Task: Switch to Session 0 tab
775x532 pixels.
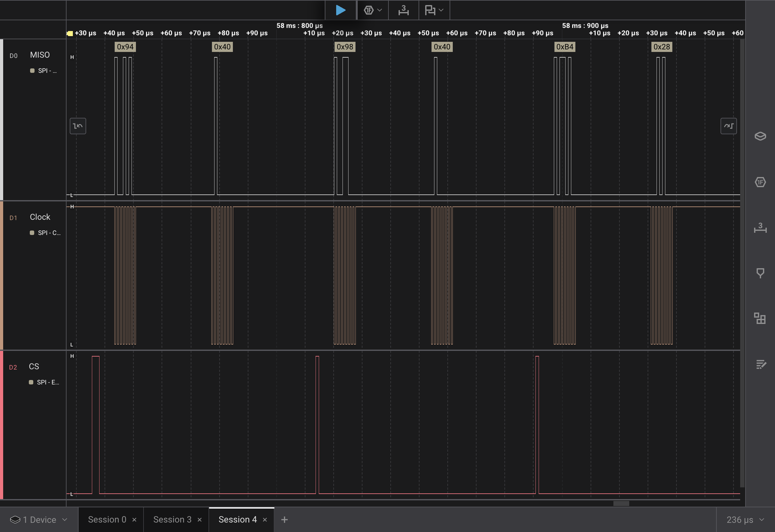Action: (x=107, y=520)
